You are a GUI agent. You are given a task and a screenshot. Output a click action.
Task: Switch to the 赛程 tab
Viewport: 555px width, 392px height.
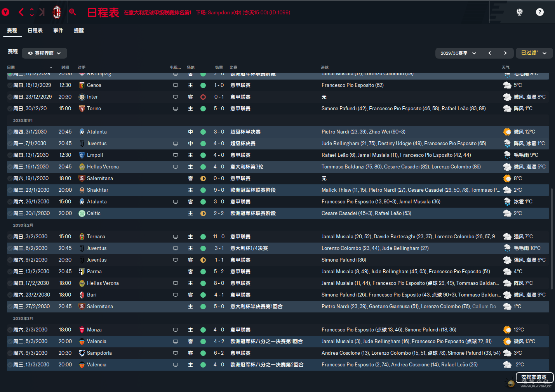pyautogui.click(x=12, y=31)
